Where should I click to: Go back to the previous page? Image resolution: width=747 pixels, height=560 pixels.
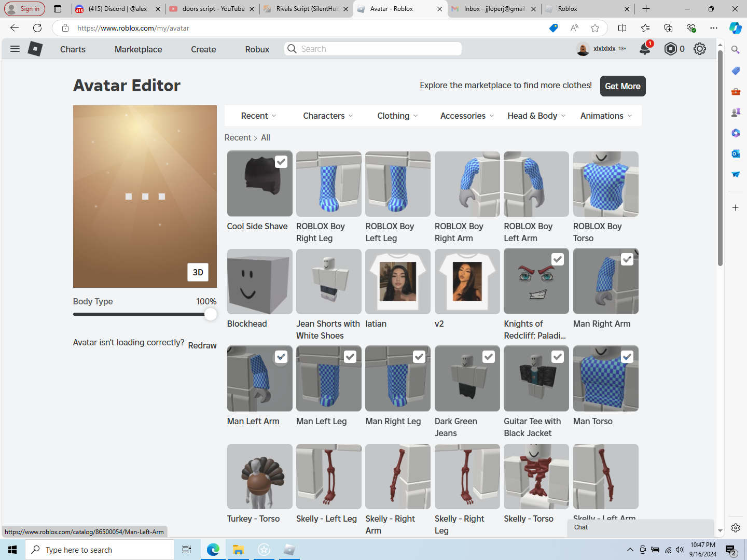[15, 28]
